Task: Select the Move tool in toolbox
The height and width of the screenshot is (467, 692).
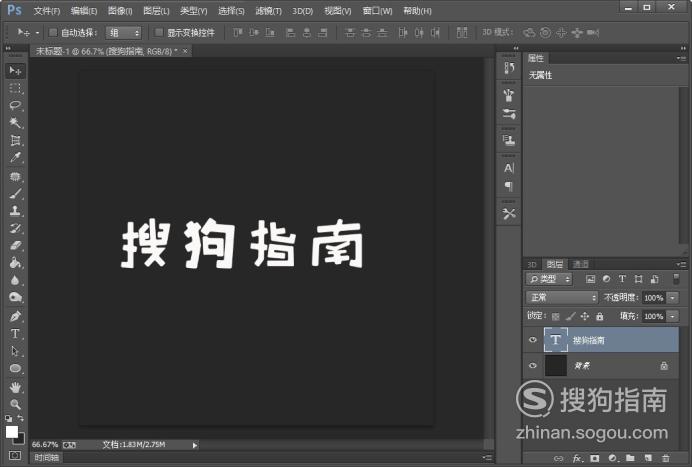Action: [x=15, y=71]
